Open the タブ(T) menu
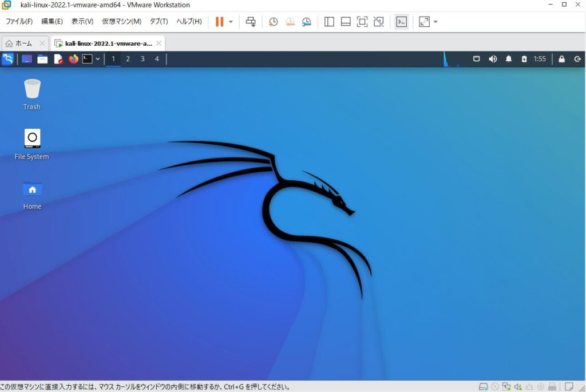The height and width of the screenshot is (392, 586). (x=159, y=21)
